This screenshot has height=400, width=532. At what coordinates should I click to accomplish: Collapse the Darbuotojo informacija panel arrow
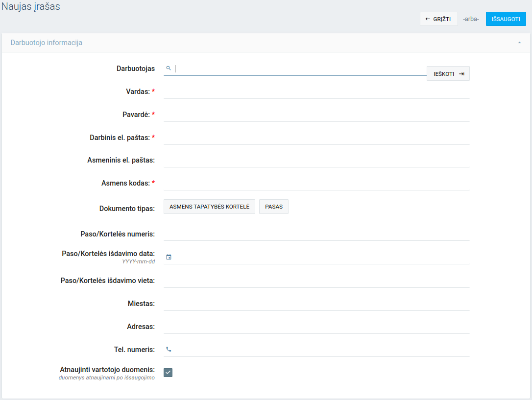(519, 43)
